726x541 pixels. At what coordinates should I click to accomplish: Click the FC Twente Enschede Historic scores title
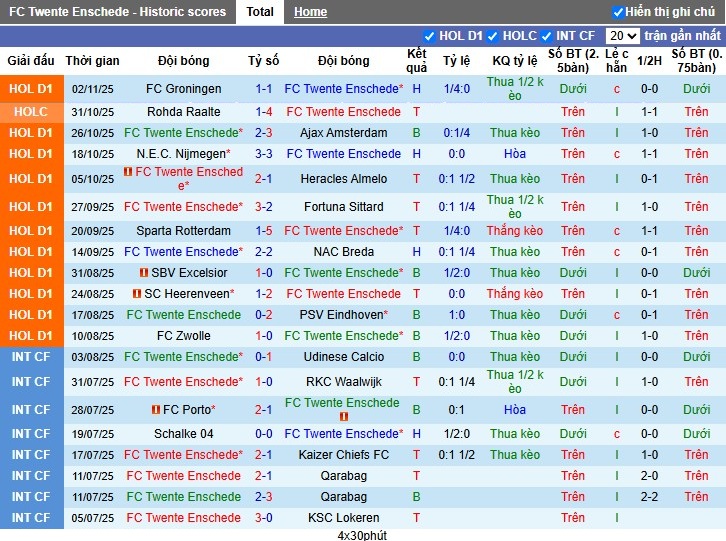(118, 12)
